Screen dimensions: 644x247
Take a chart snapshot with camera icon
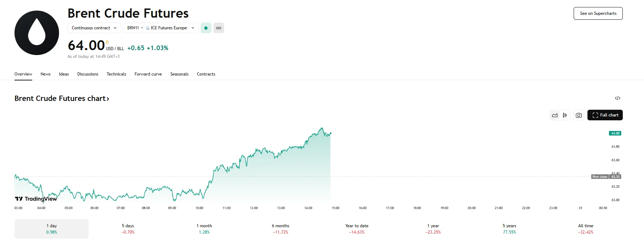(x=579, y=115)
